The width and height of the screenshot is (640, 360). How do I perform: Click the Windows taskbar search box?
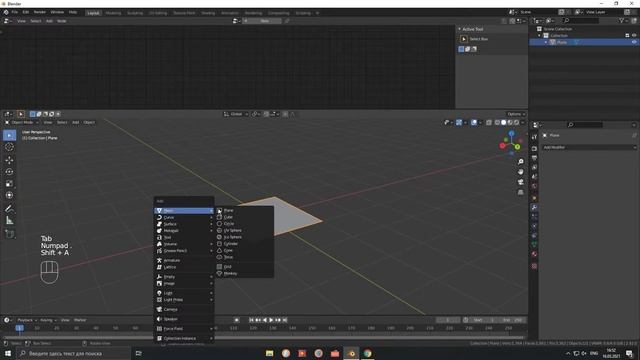73,353
